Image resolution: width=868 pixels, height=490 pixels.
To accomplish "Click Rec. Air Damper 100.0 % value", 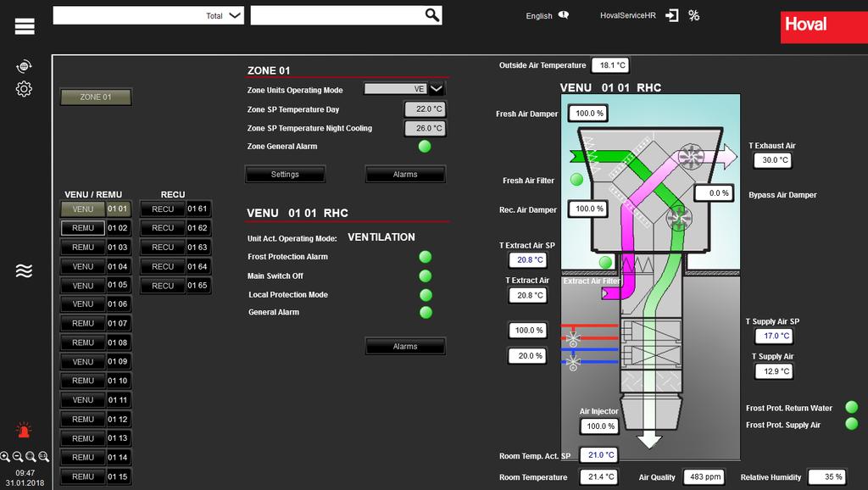I will click(588, 209).
